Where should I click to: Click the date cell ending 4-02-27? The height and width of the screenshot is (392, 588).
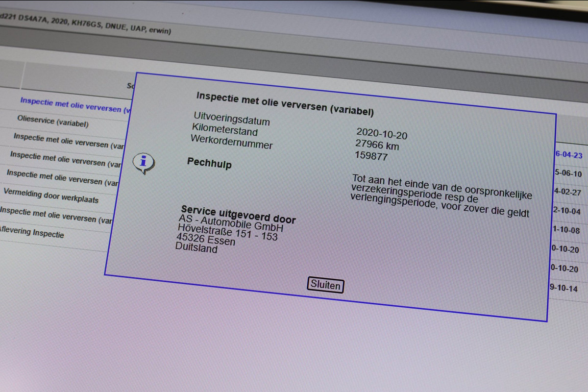(567, 192)
